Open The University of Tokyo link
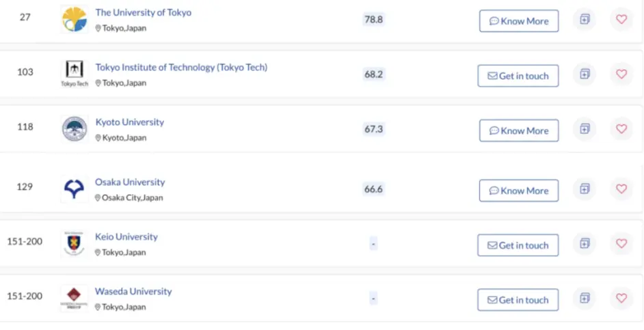Screen dimensions: 644x330 pyautogui.click(x=144, y=13)
